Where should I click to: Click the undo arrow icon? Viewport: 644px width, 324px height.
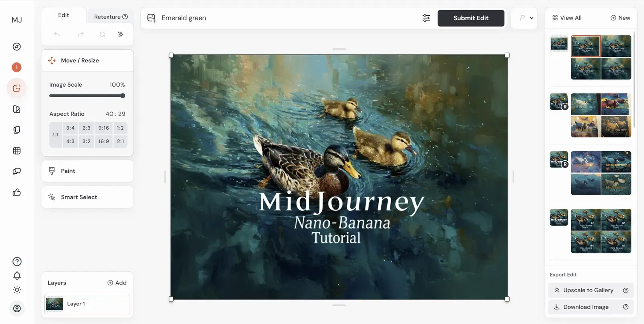click(x=57, y=34)
